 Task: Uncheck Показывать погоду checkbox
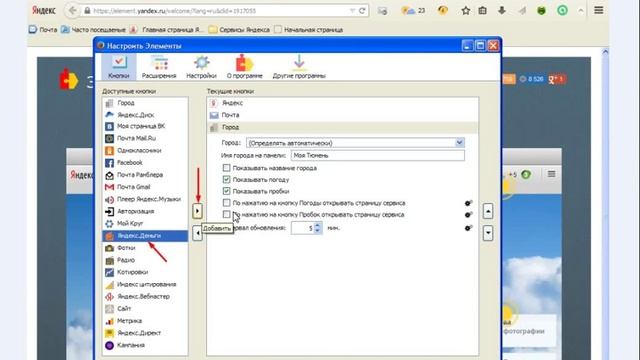click(227, 179)
